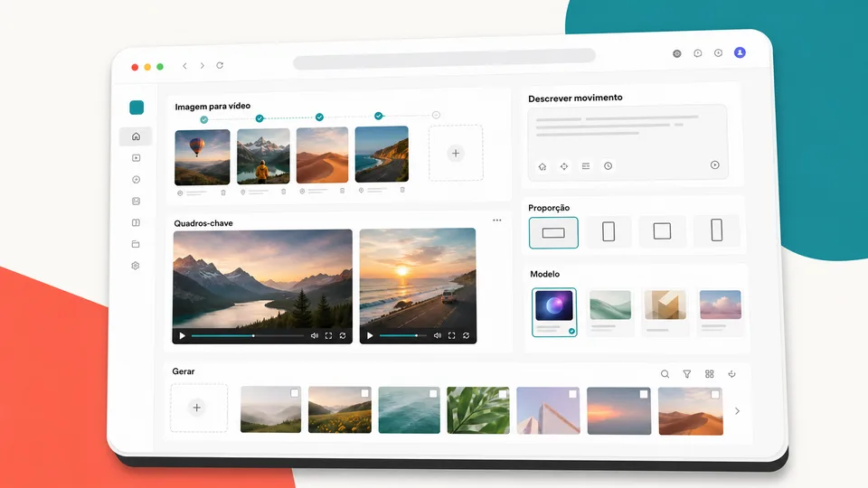Seek on the mountain lake video progress bar
868x488 pixels.
pos(248,336)
